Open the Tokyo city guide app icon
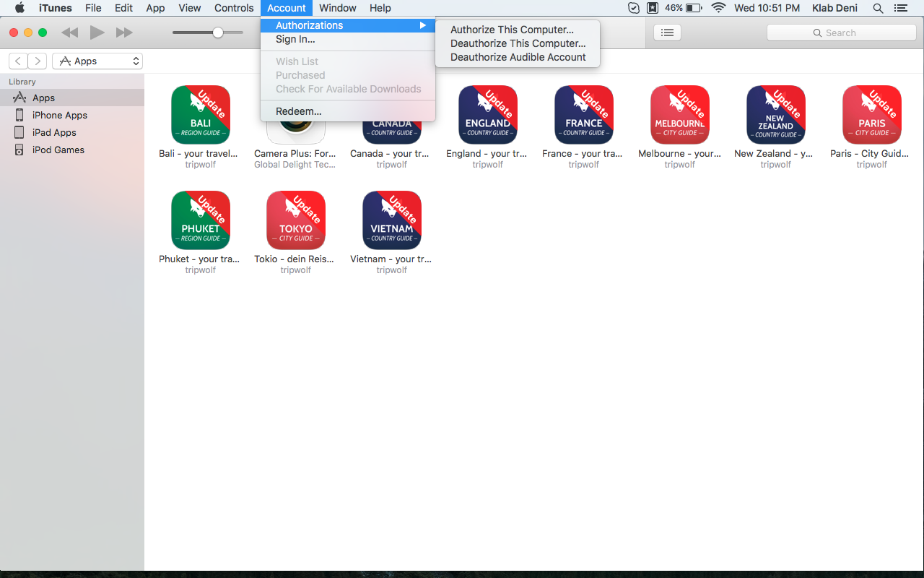The width and height of the screenshot is (924, 578). [x=295, y=220]
